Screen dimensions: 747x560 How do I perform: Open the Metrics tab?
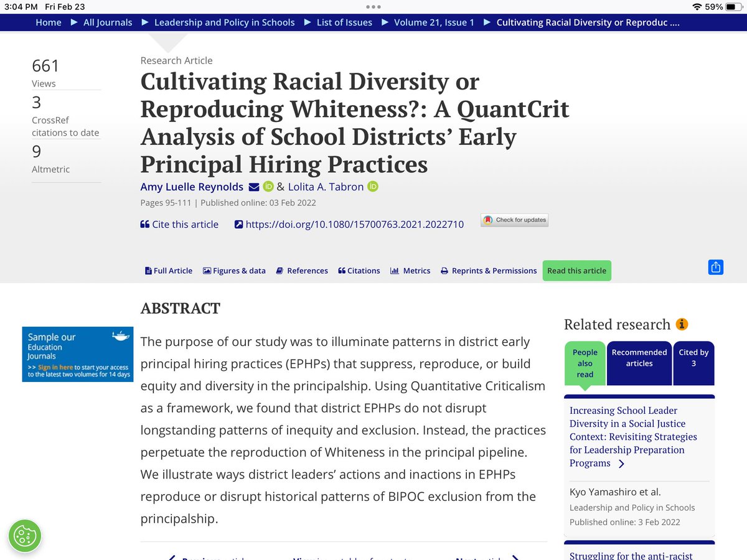click(410, 271)
